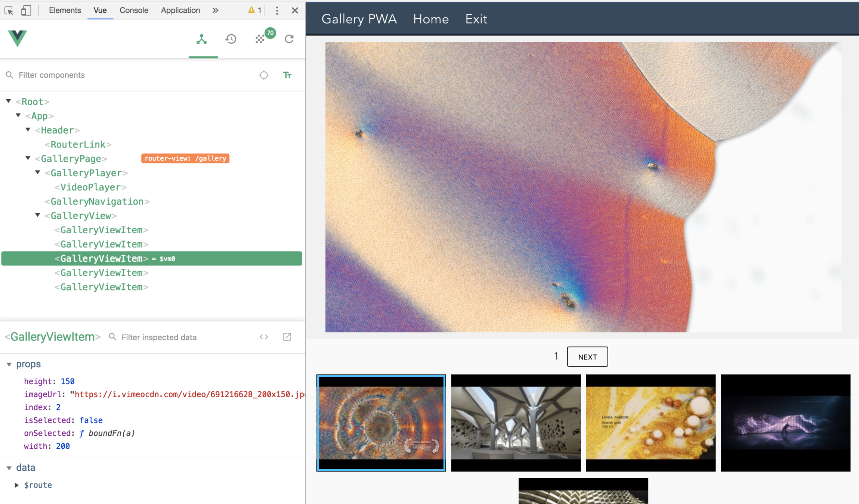Viewport: 859px width, 504px height.
Task: Activate the select component in page target icon
Action: tap(264, 75)
